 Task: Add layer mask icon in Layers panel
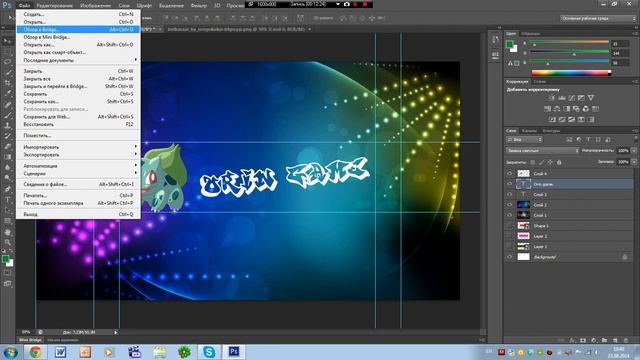pyautogui.click(x=583, y=340)
